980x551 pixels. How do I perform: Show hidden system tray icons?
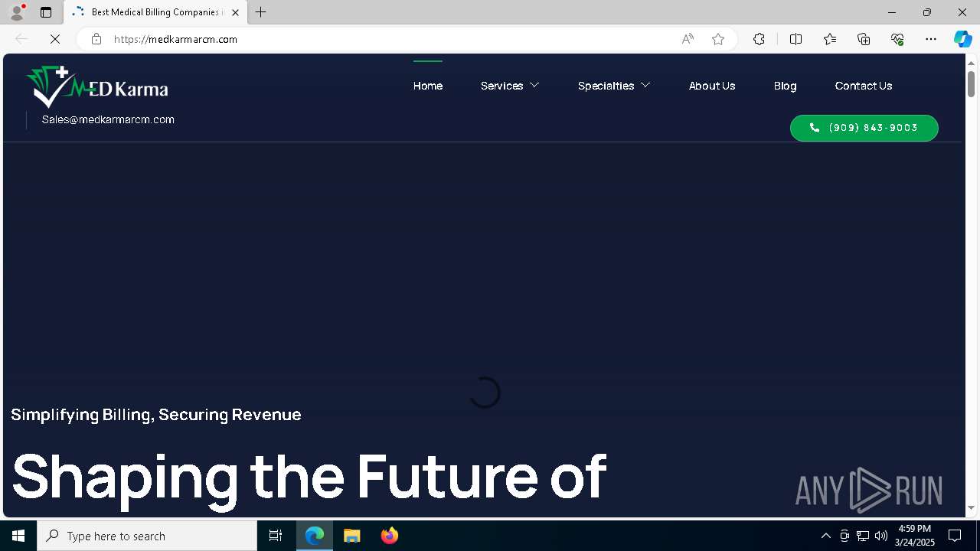point(826,536)
